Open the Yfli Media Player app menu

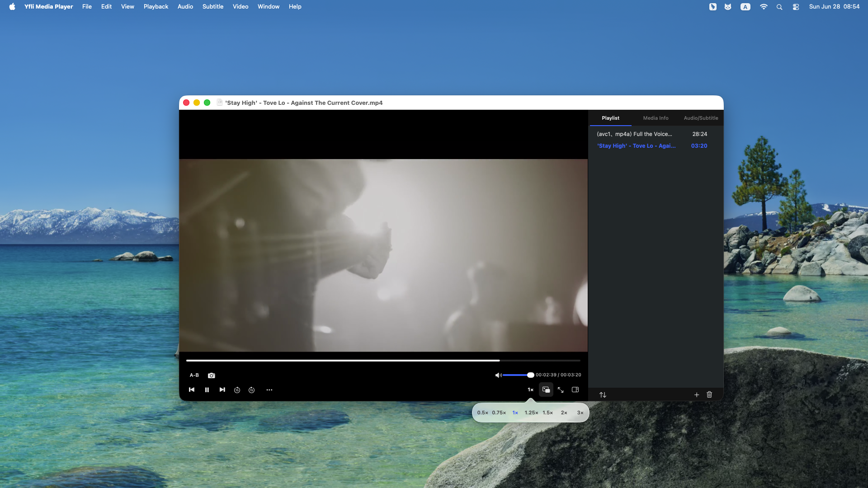pos(48,7)
